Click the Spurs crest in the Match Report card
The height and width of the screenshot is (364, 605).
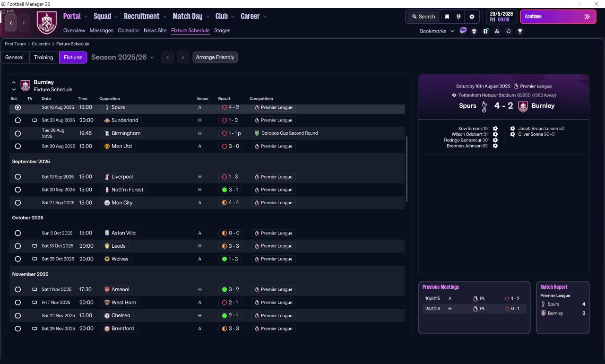point(544,304)
